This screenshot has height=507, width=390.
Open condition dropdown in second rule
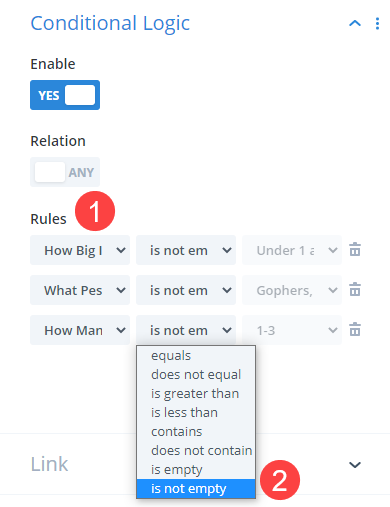[x=186, y=290]
